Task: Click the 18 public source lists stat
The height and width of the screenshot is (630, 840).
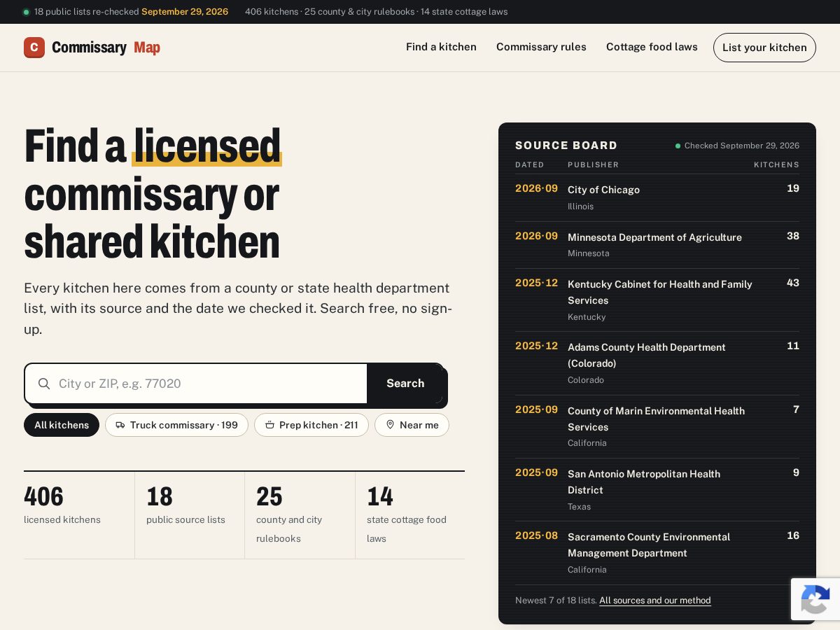Action: coord(190,515)
